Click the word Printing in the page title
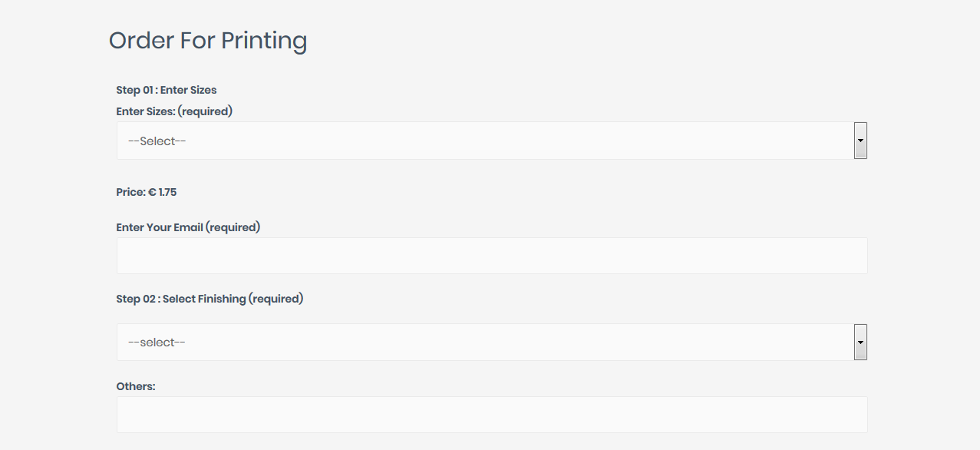The image size is (980, 450). click(264, 40)
